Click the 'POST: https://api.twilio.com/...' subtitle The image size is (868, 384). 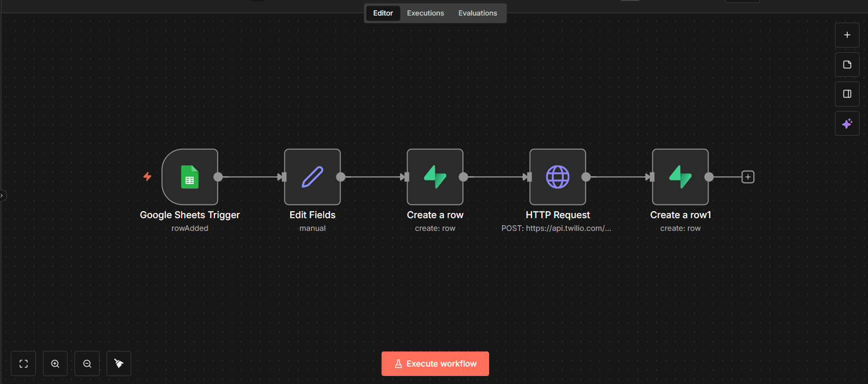[x=556, y=228]
